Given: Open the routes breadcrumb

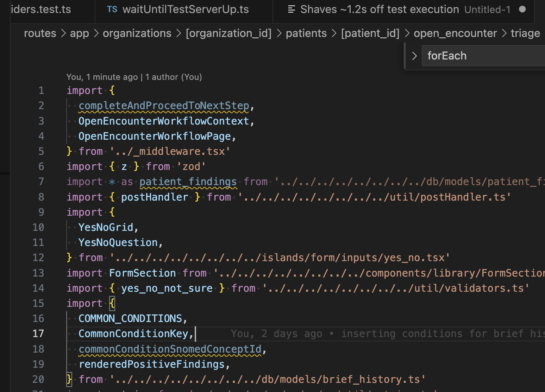Looking at the screenshot, I should pyautogui.click(x=40, y=33).
